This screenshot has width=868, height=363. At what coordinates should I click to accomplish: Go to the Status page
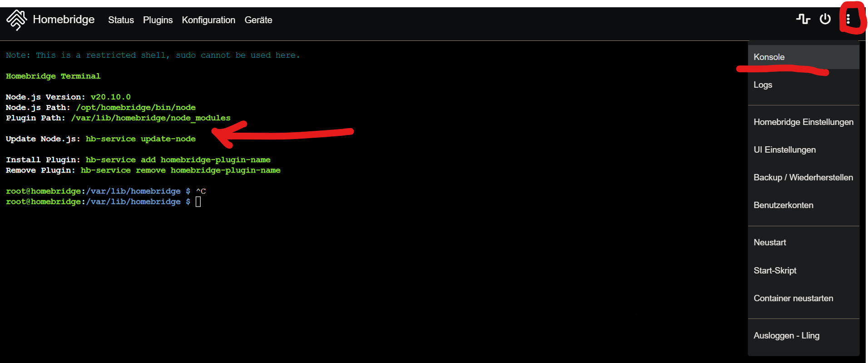[121, 20]
